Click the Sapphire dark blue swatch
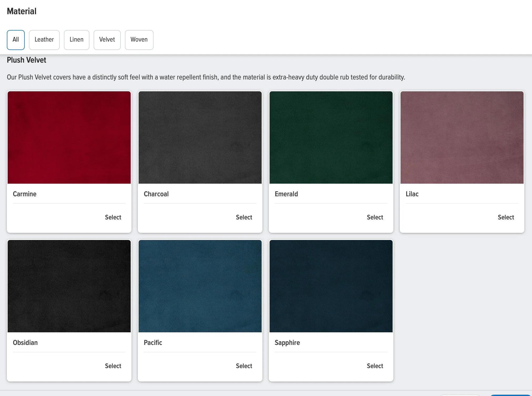 pyautogui.click(x=331, y=286)
